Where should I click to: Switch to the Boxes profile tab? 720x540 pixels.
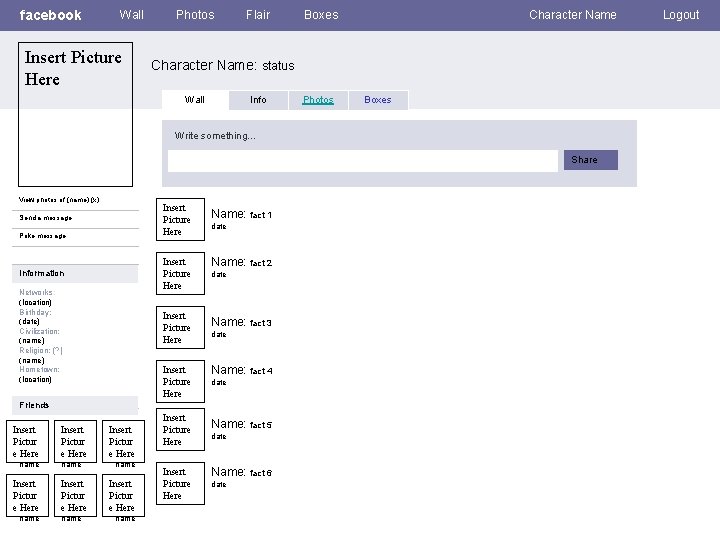pos(378,100)
